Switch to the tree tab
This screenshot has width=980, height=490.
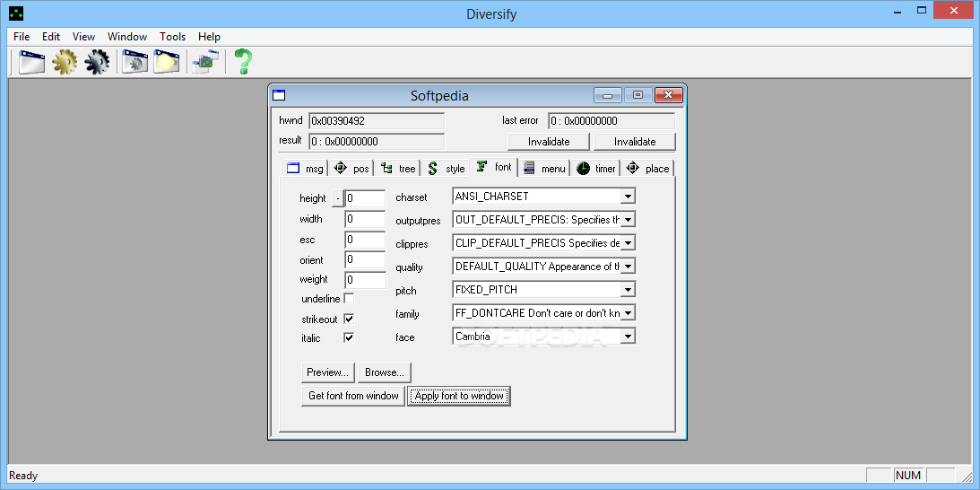[x=397, y=169]
